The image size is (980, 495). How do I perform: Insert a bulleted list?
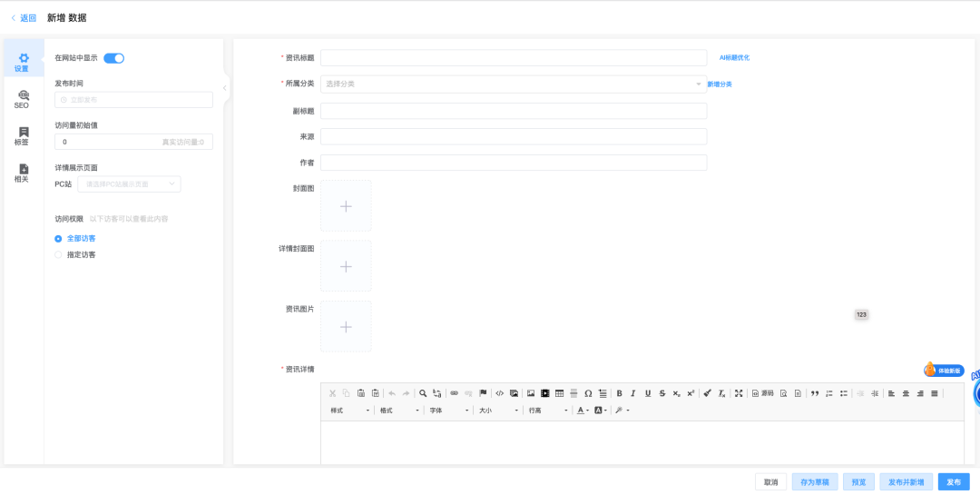pyautogui.click(x=844, y=393)
